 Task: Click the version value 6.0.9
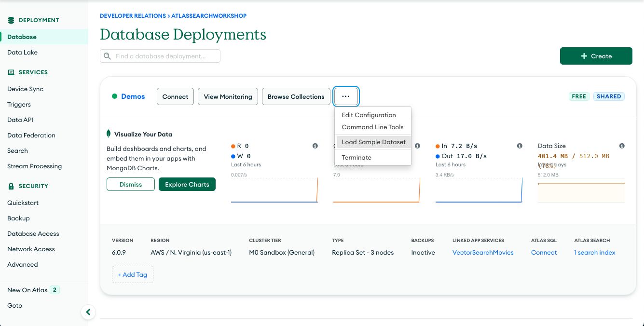click(x=119, y=253)
